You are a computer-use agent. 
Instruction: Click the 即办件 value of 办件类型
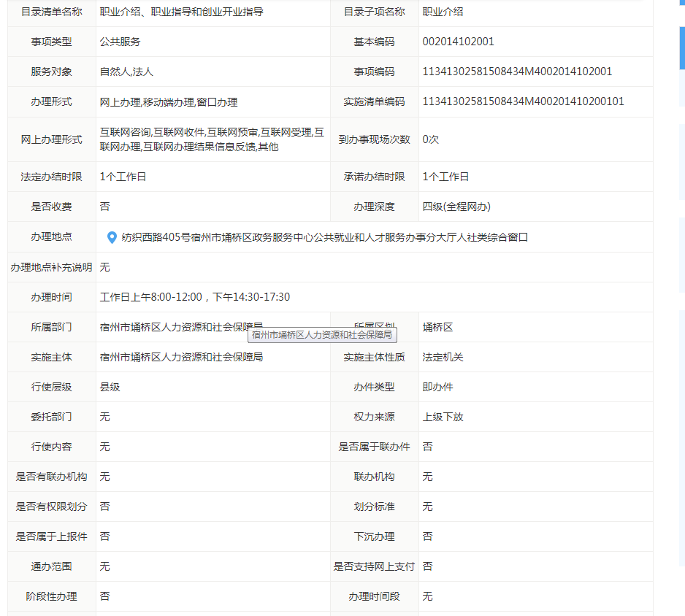[x=437, y=387]
